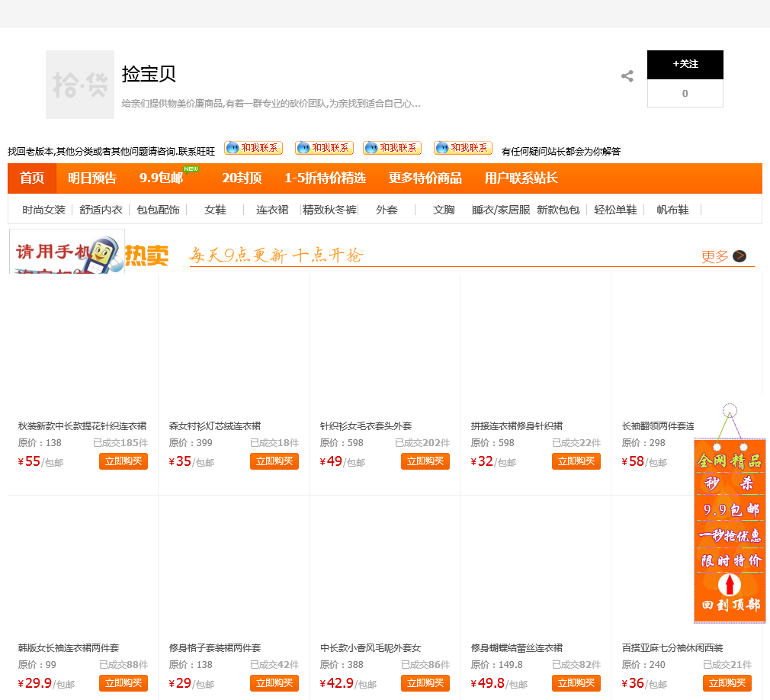Open product title 中长款小香风毛呢外套女
Viewport: 770px width, 700px height.
371,648
